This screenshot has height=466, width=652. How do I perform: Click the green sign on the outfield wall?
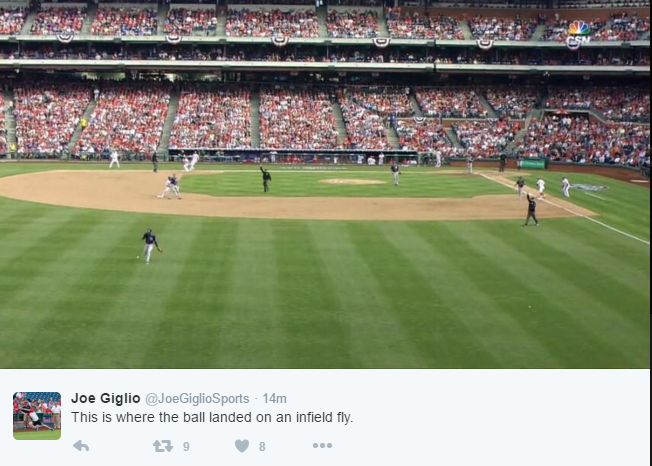533,164
